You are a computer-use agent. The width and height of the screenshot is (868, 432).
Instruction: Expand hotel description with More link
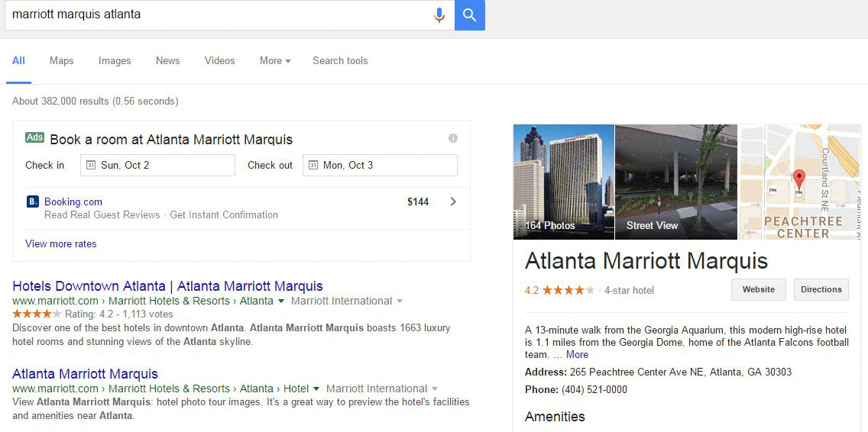577,355
